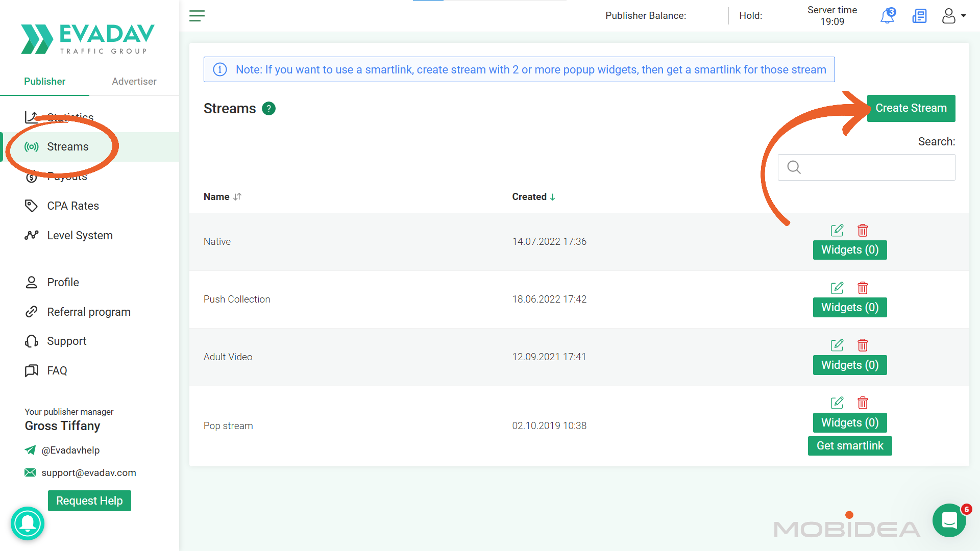The width and height of the screenshot is (980, 551).
Task: Open Widgets for Push Collection stream
Action: click(x=850, y=308)
